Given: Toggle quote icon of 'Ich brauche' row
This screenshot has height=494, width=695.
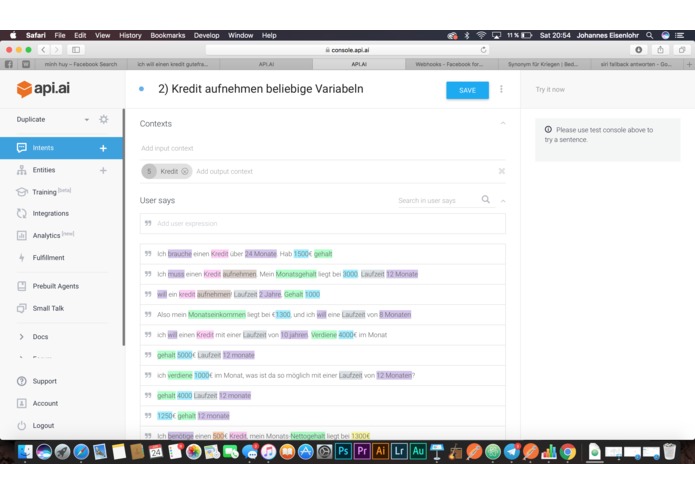Looking at the screenshot, I should (148, 254).
